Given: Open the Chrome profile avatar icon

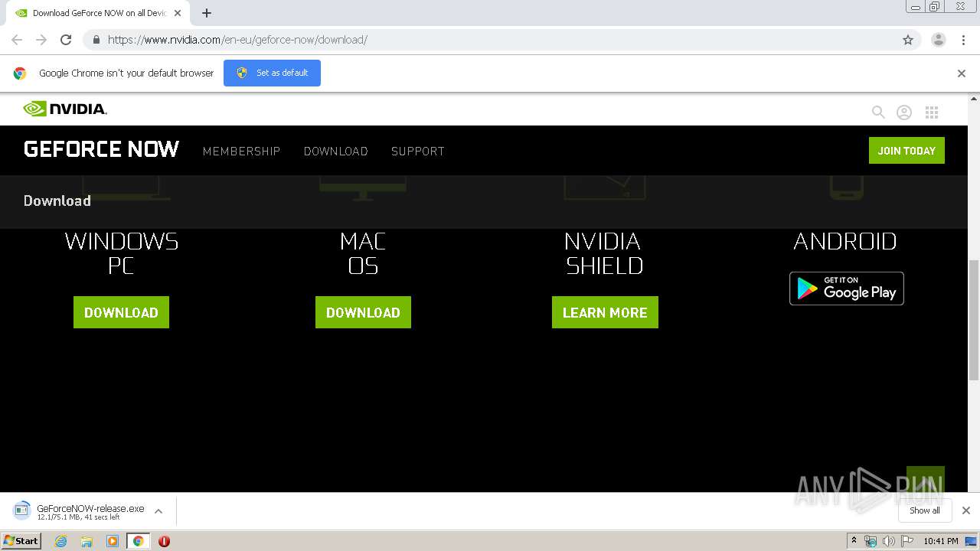Looking at the screenshot, I should [939, 40].
